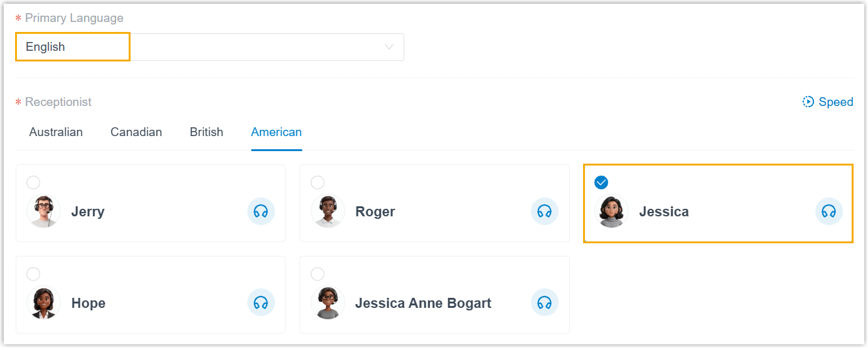Expand the Primary Language dropdown arrow
Image resolution: width=868 pixels, height=348 pixels.
389,47
